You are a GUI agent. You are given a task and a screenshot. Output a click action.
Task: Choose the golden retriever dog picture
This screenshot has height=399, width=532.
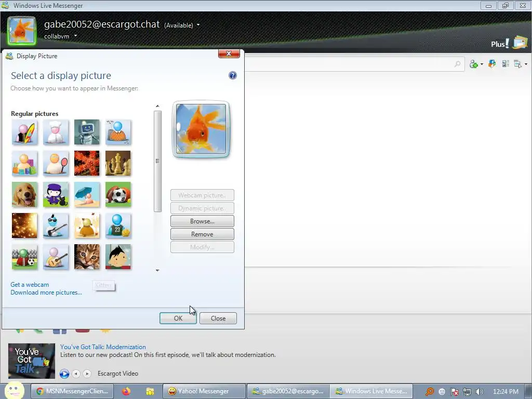pyautogui.click(x=25, y=194)
